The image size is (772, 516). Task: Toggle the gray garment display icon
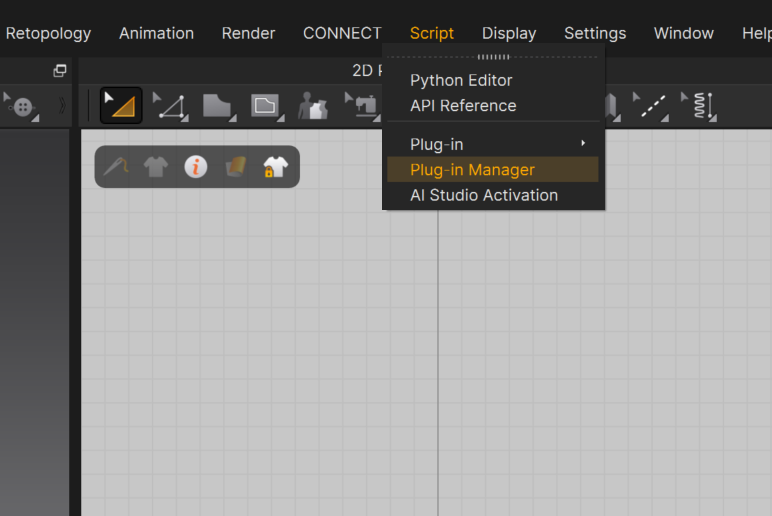pyautogui.click(x=156, y=167)
